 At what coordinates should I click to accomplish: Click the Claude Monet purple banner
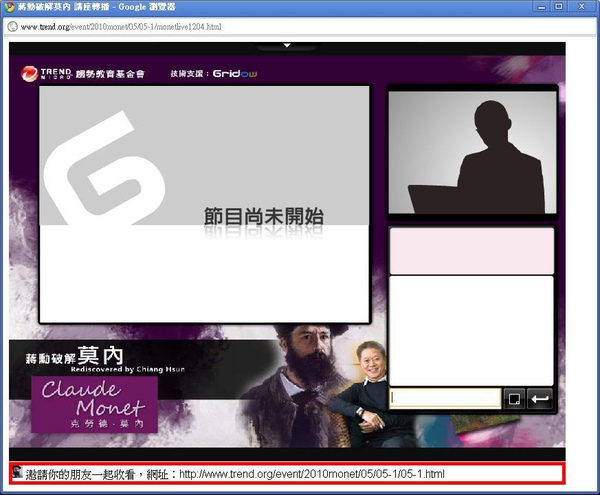[x=95, y=404]
